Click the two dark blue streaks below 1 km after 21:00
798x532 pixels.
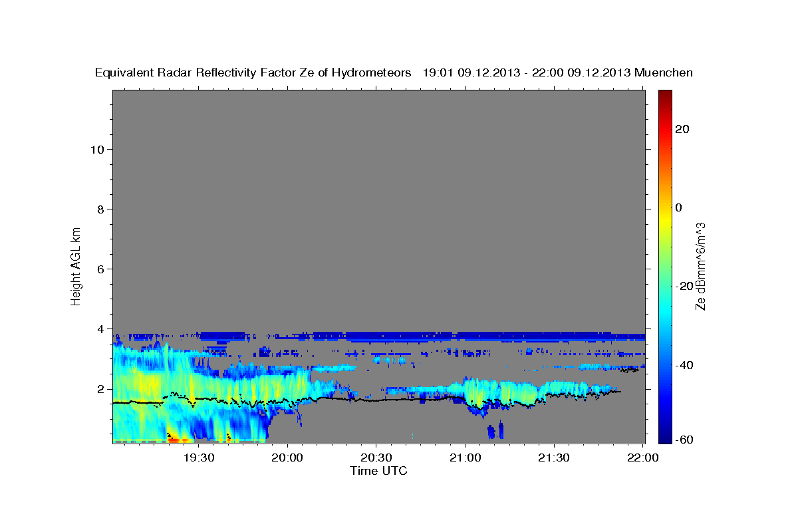495,431
